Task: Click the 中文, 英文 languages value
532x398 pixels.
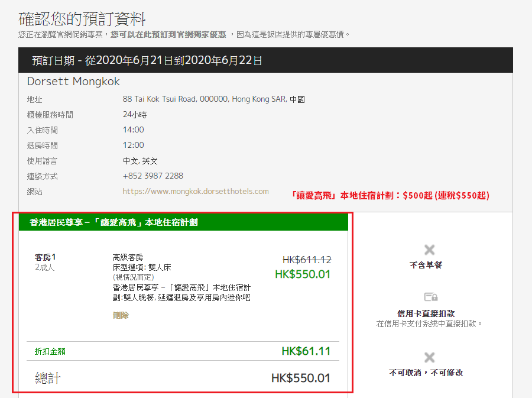Action: pyautogui.click(x=140, y=161)
